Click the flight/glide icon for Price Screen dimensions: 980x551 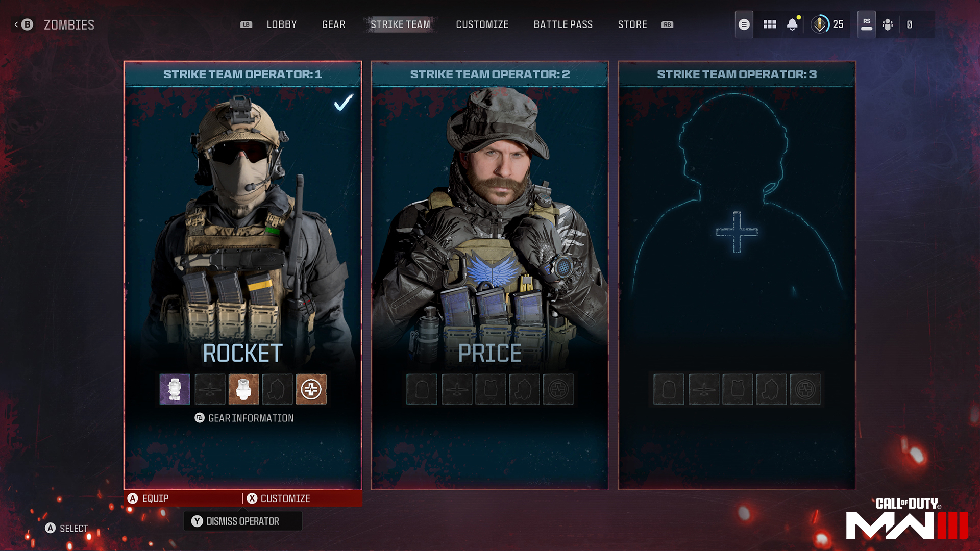pos(456,389)
